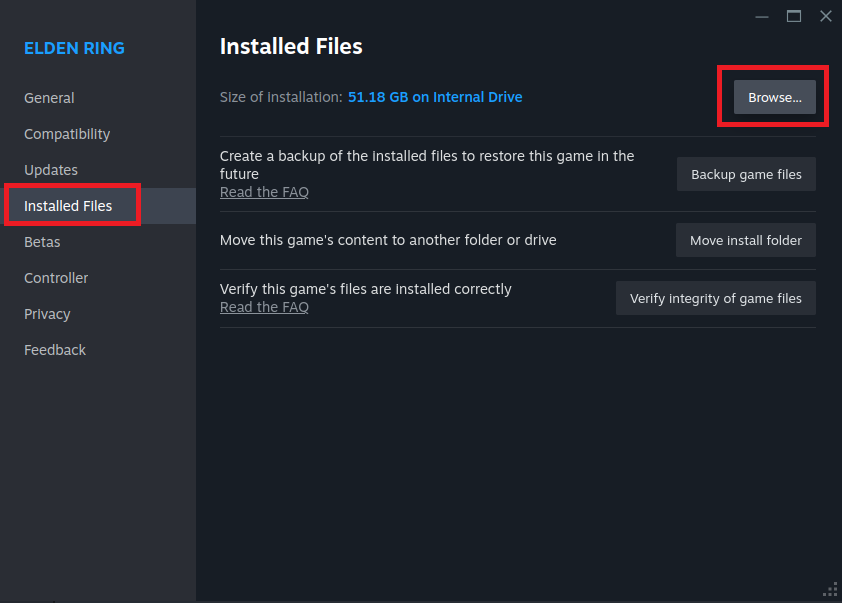Select Updates in the sidebar
The width and height of the screenshot is (842, 603).
tap(51, 170)
